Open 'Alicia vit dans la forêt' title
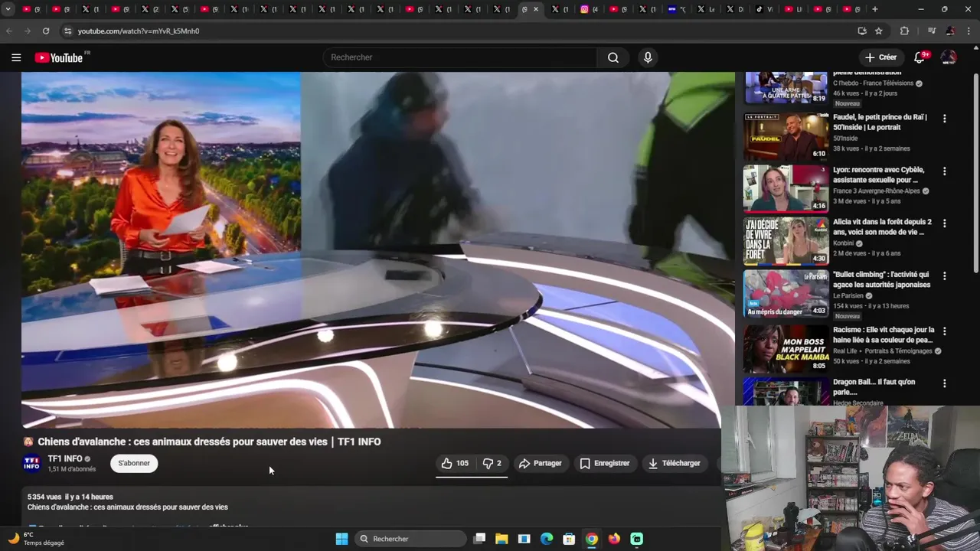This screenshot has height=551, width=980. point(883,227)
